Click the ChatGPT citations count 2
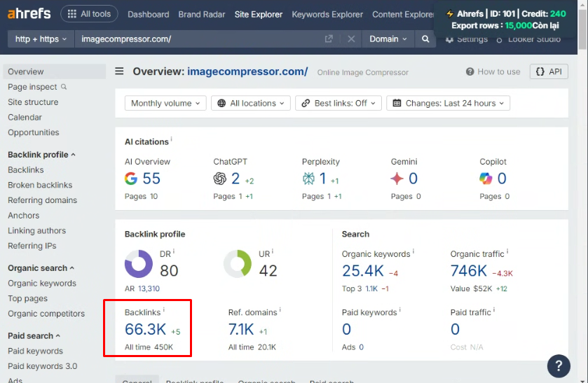The image size is (588, 383). tap(235, 179)
